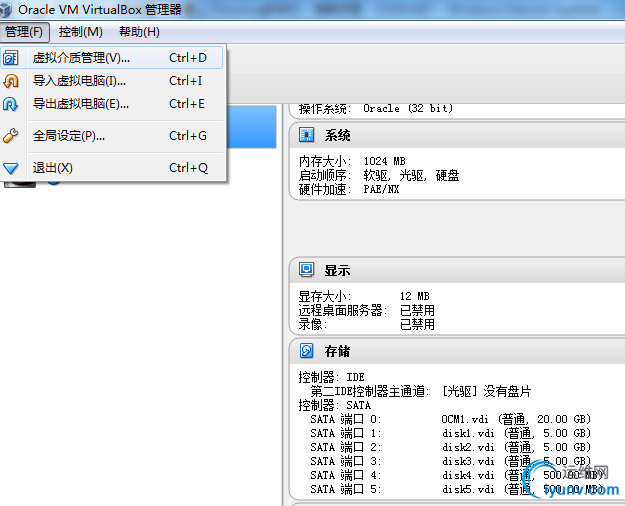This screenshot has height=506, width=625.
Task: Click SATA 端口 2 disk2.vdi entry
Action: tap(450, 447)
